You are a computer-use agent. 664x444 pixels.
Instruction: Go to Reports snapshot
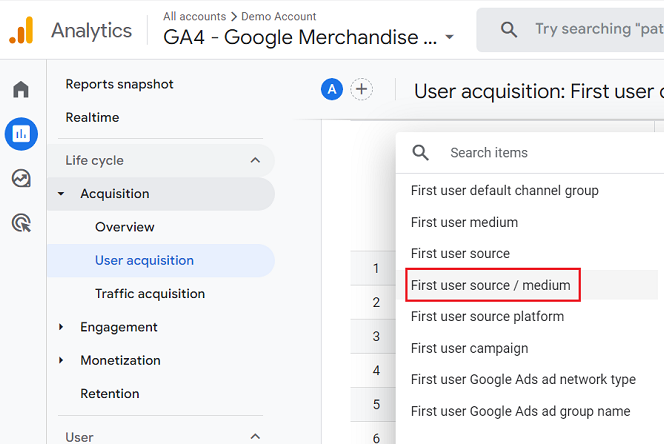point(119,84)
